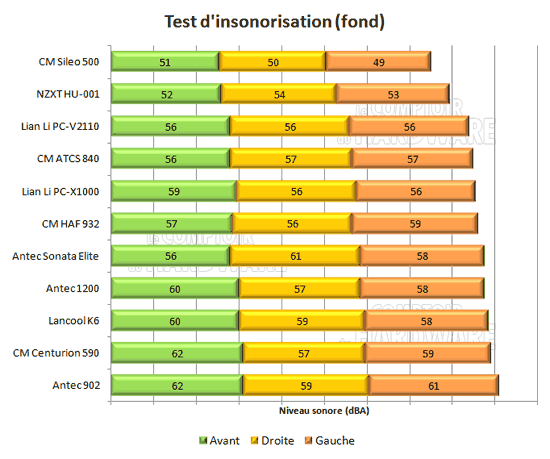Click the CM Centurion 590 green bar 62
This screenshot has height=459, width=550.
tap(177, 353)
